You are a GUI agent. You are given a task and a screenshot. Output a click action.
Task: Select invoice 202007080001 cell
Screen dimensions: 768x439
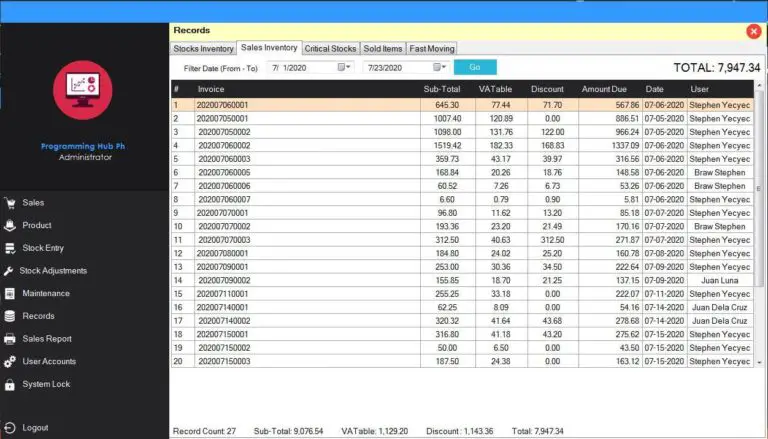(307, 253)
